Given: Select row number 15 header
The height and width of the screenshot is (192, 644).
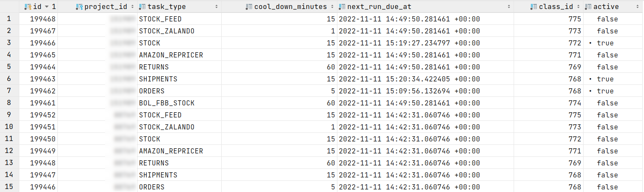Looking at the screenshot, I should coord(9,187).
